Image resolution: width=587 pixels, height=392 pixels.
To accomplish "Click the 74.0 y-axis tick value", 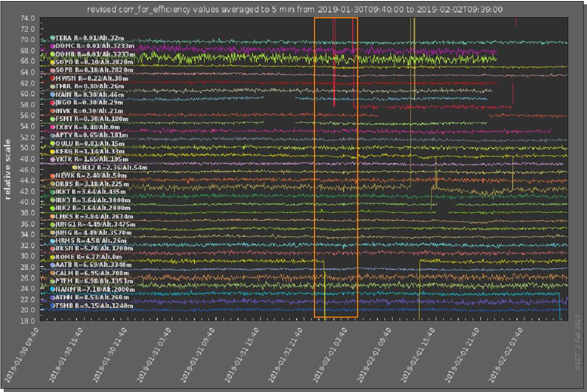I will (28, 18).
